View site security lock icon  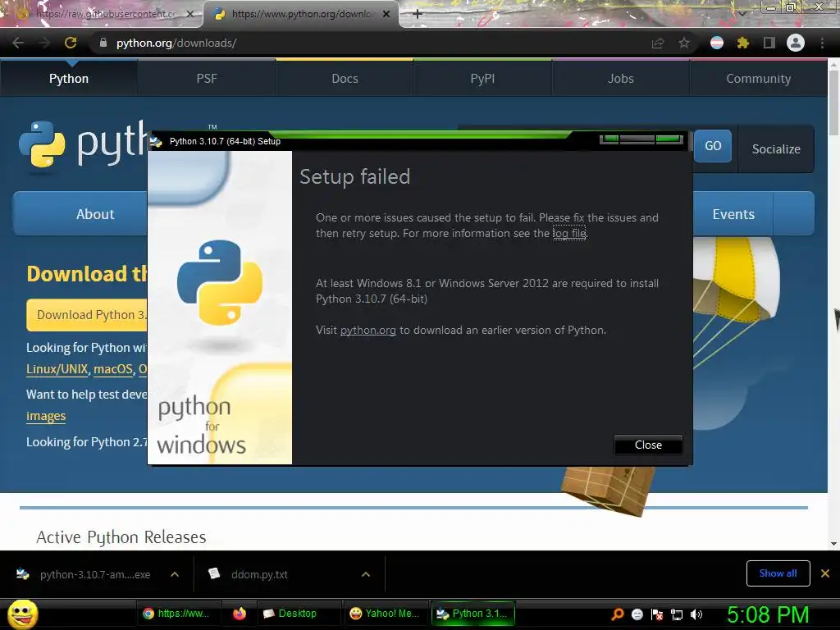click(103, 43)
